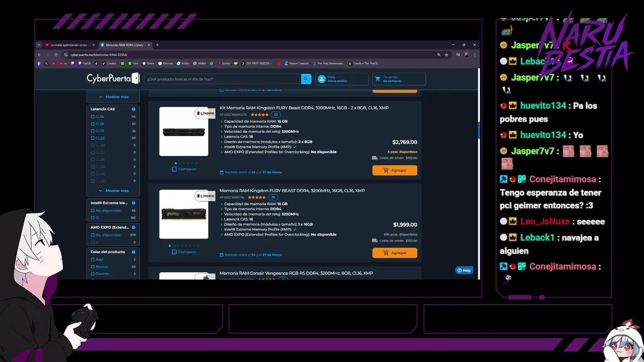Click the browser zoom magnifier icon in address bar
Screen dimensions: 644x362
439,55
